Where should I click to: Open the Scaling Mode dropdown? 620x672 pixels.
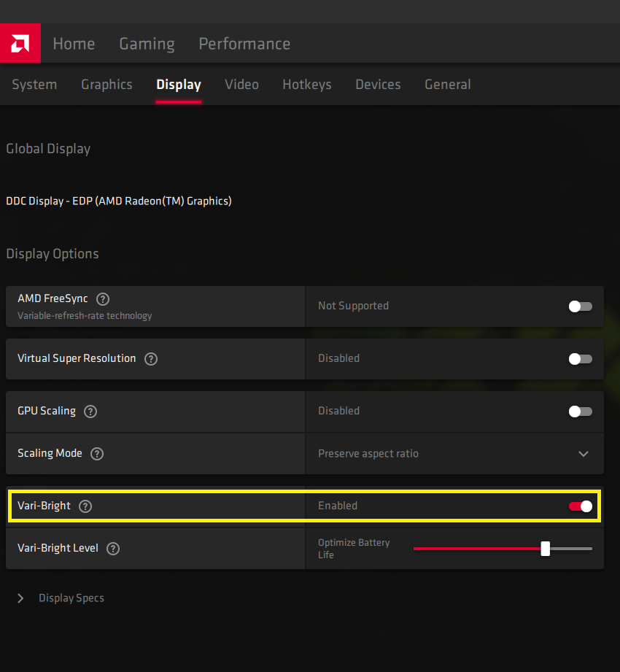454,453
